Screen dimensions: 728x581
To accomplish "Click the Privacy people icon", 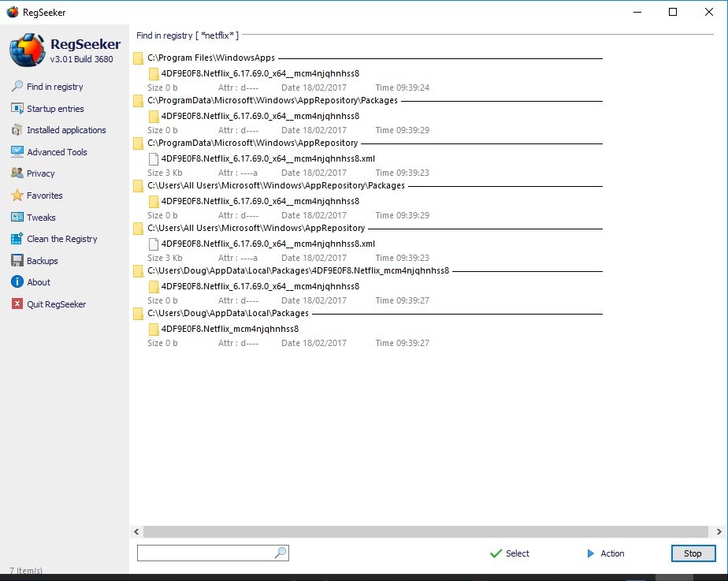I will click(x=17, y=173).
